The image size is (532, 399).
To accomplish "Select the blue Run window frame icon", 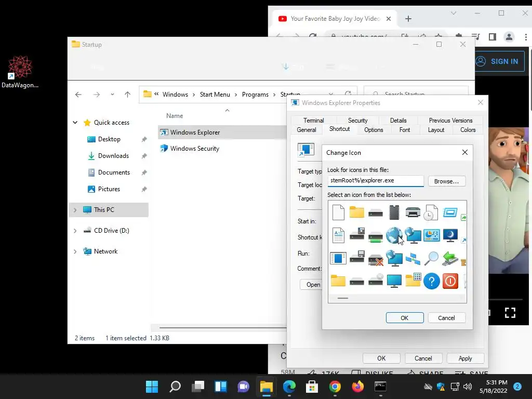I will click(x=450, y=212).
